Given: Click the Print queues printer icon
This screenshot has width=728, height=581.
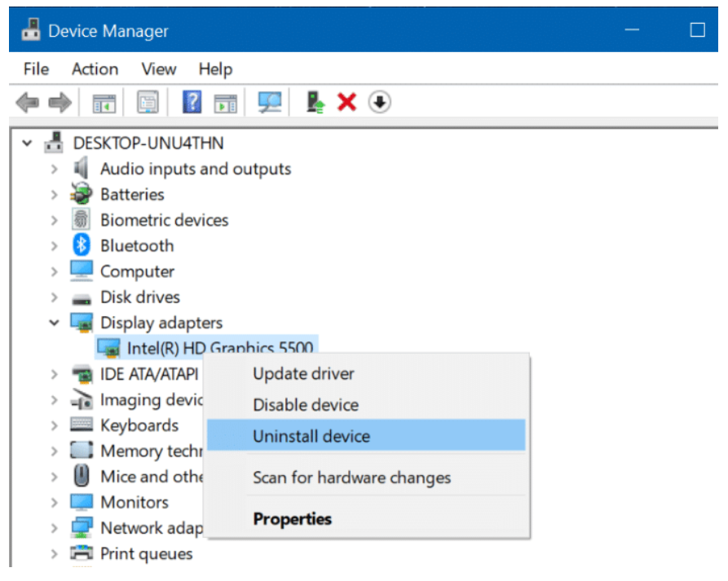Looking at the screenshot, I should tap(82, 552).
